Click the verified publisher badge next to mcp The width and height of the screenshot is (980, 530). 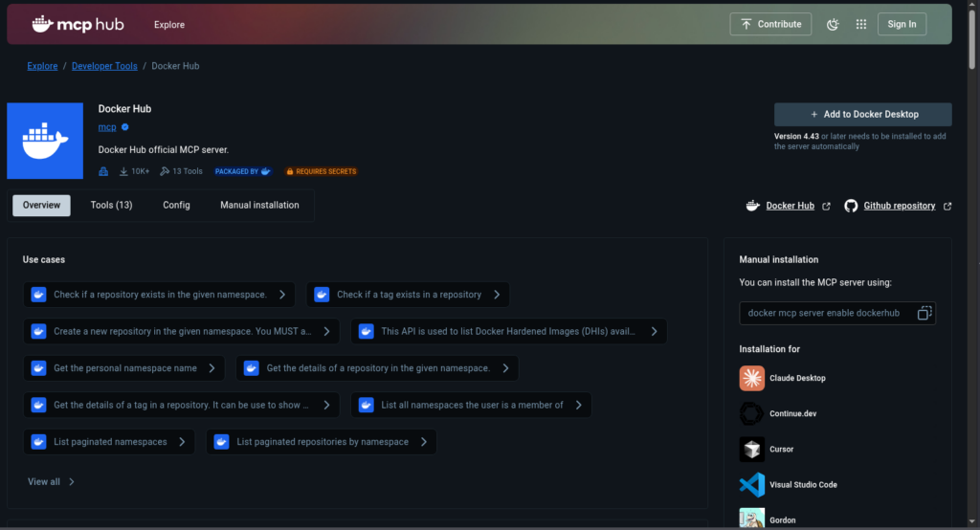tap(125, 127)
